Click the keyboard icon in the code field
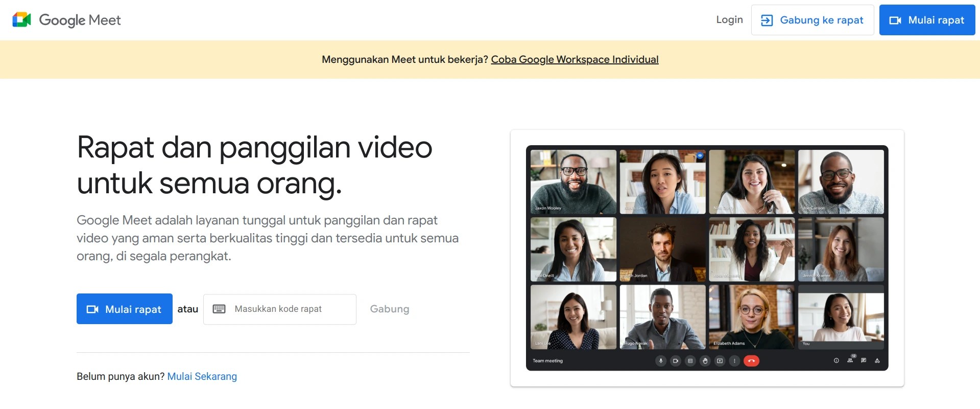 (219, 309)
